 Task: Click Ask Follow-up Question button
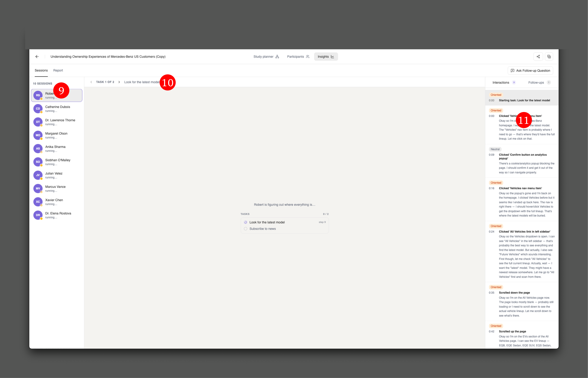tap(530, 70)
